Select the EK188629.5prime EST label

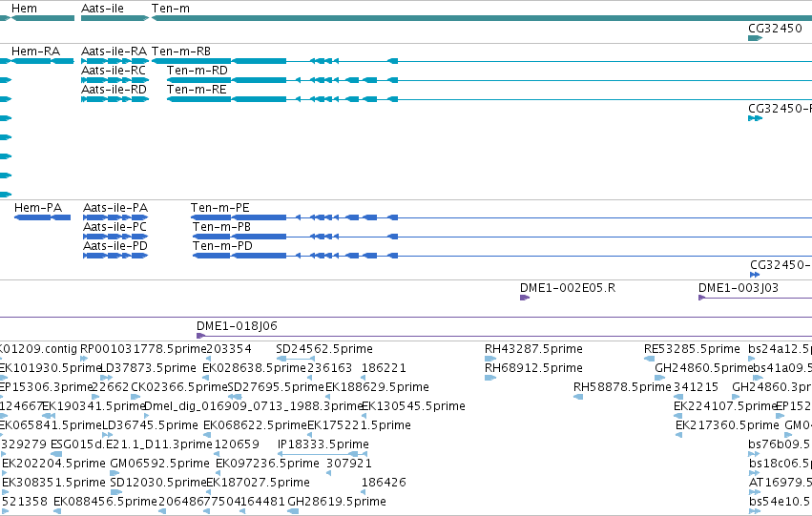coord(377,387)
